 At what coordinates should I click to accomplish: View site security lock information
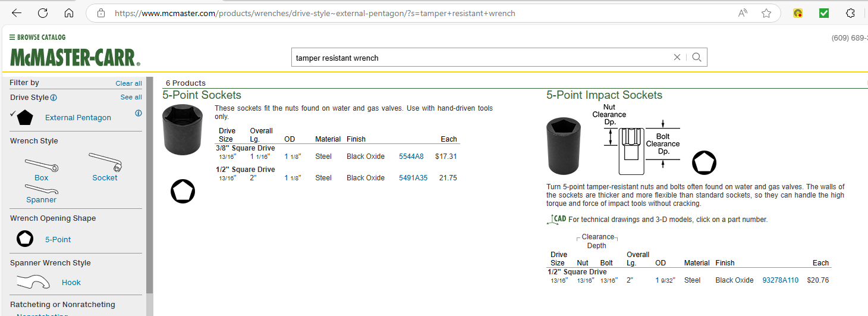[101, 13]
